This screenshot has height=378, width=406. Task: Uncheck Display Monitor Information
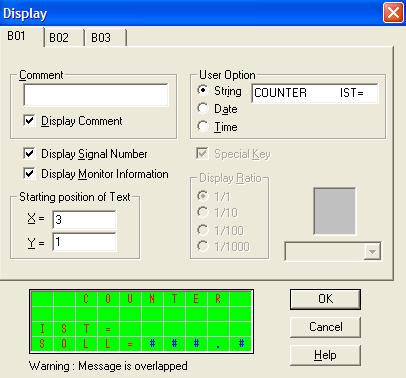29,174
